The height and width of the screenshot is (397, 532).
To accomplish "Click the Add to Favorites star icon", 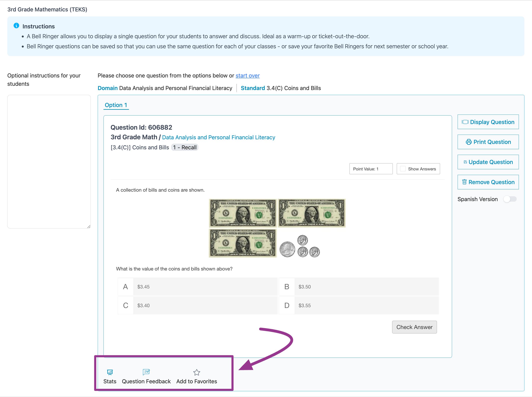I will click(197, 372).
